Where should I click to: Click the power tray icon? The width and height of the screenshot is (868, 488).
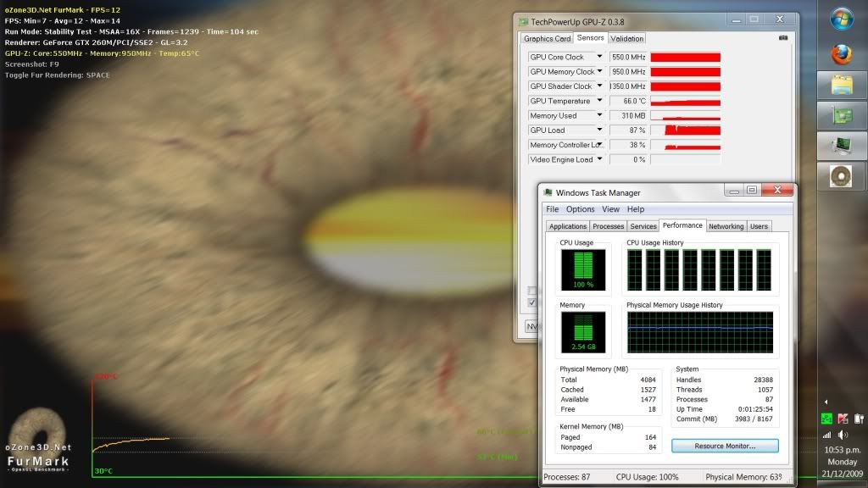coord(859,419)
